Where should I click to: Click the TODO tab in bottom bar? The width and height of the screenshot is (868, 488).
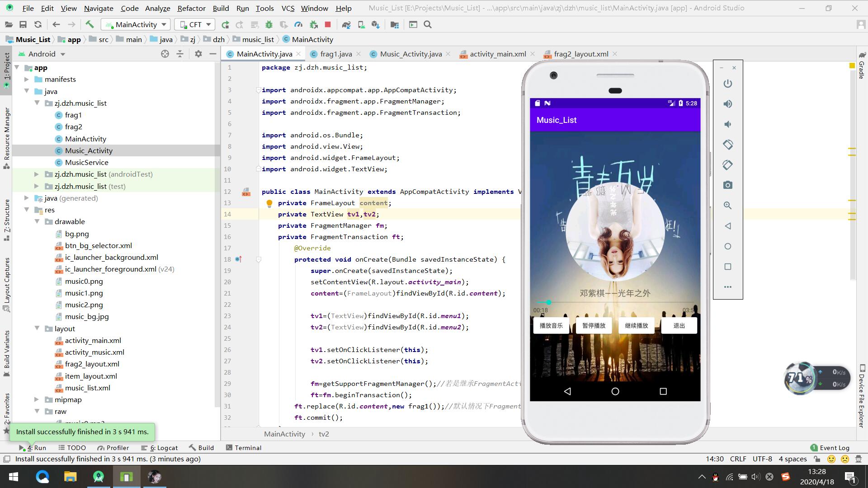pyautogui.click(x=72, y=447)
